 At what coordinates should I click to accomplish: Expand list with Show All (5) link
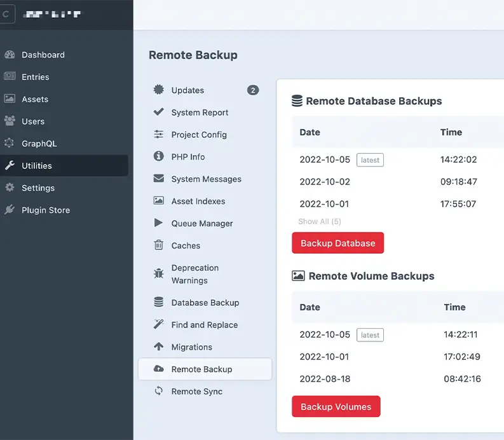coord(320,221)
